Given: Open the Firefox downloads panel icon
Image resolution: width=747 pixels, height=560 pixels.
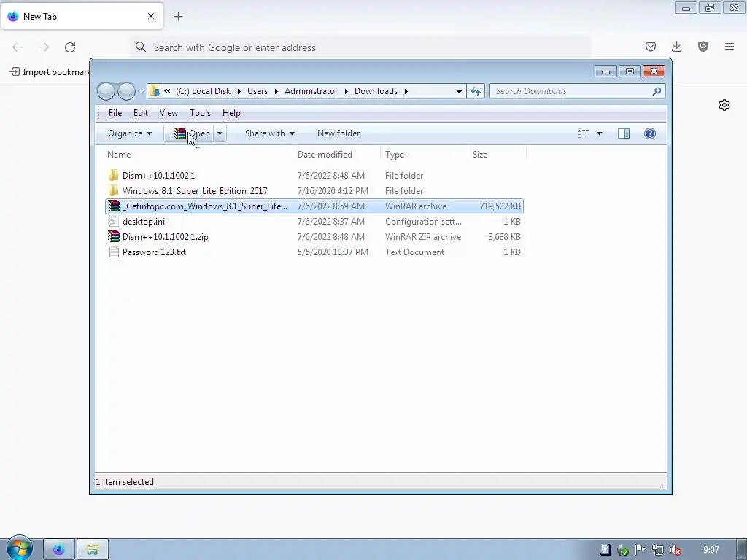Looking at the screenshot, I should coord(676,47).
